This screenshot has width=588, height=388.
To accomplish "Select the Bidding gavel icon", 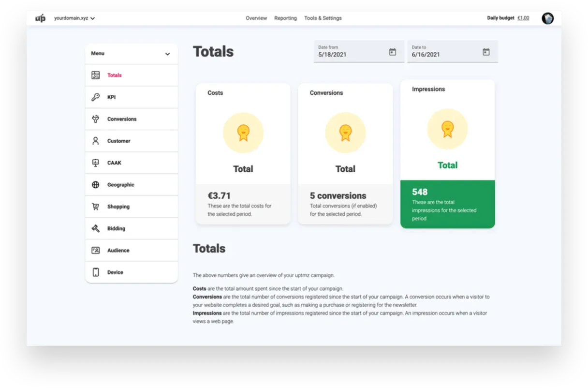I will (x=96, y=228).
